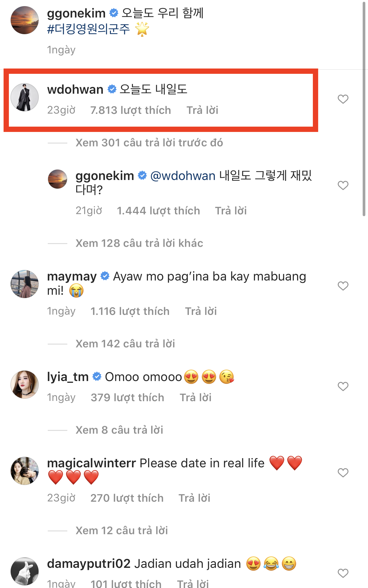Tap heart on ggonekim's reply to wdohwan
The height and width of the screenshot is (588, 368).
[343, 185]
